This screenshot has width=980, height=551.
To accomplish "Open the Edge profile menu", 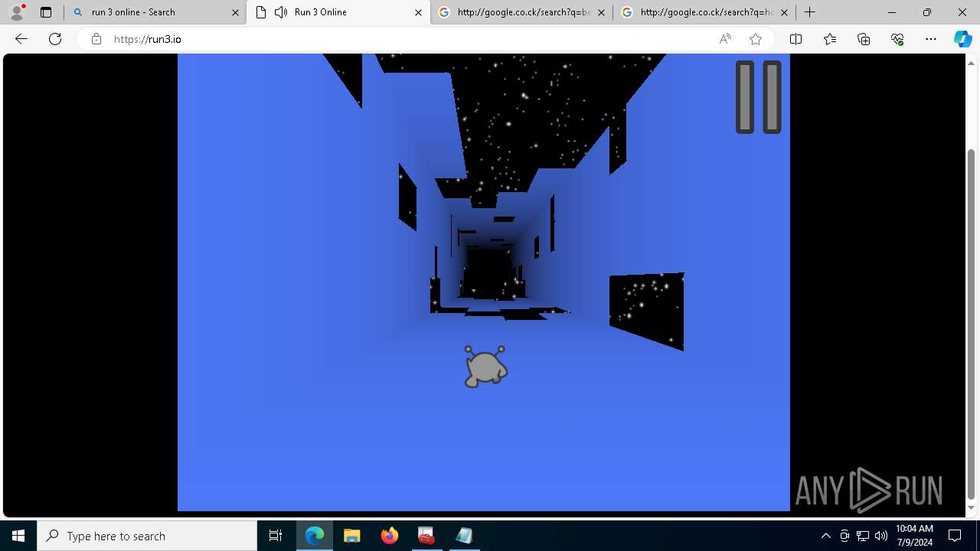I will pos(17,12).
